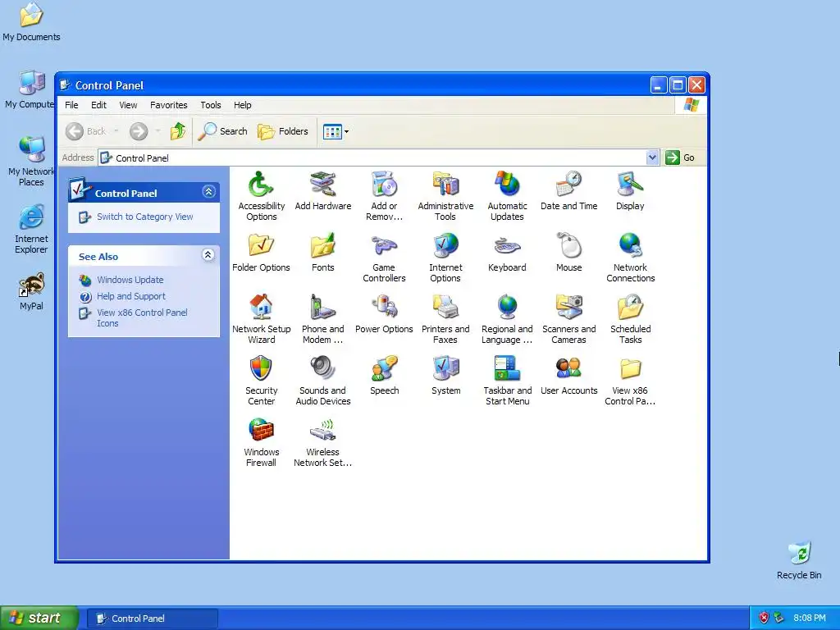Open Help and Support link
The image size is (840, 630).
[131, 296]
